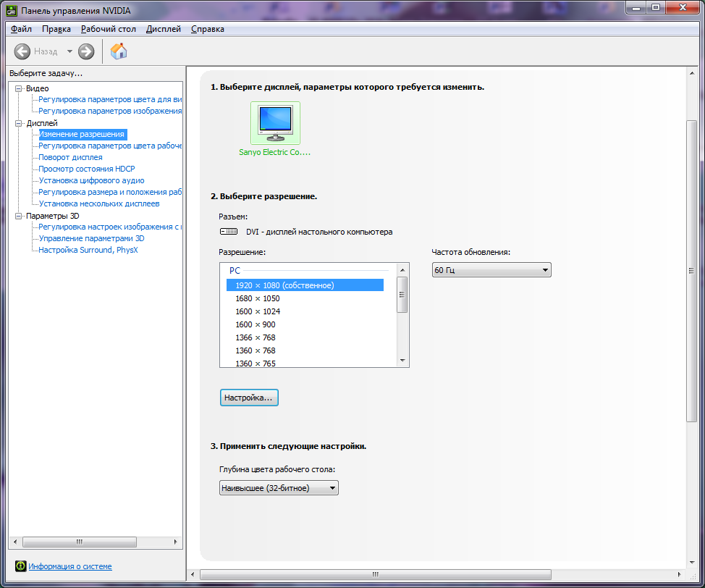
Task: Click task tree scroll-right arrow
Action: 175,542
